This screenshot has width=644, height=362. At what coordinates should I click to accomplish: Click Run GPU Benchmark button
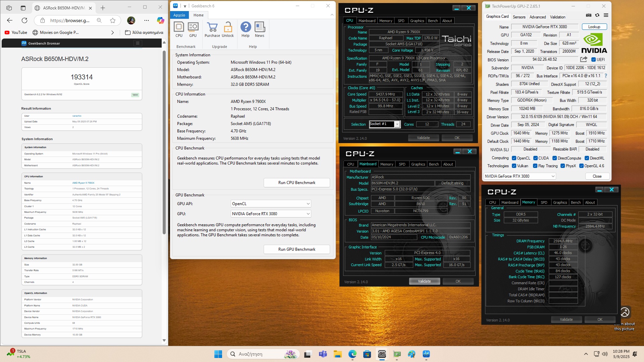[297, 249]
